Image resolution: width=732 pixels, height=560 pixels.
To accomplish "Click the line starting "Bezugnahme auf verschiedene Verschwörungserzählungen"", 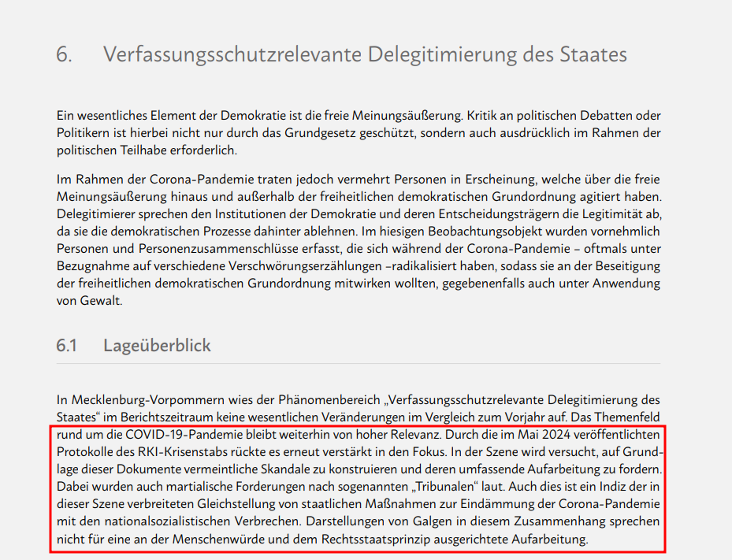I will (359, 266).
